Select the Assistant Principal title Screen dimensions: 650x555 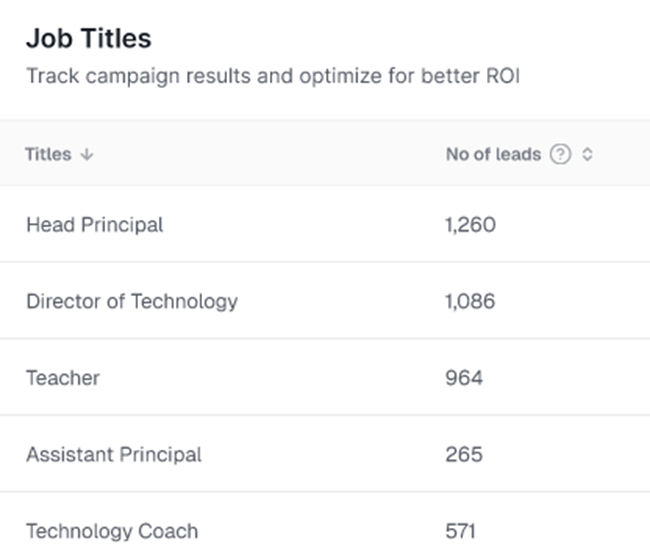[114, 454]
